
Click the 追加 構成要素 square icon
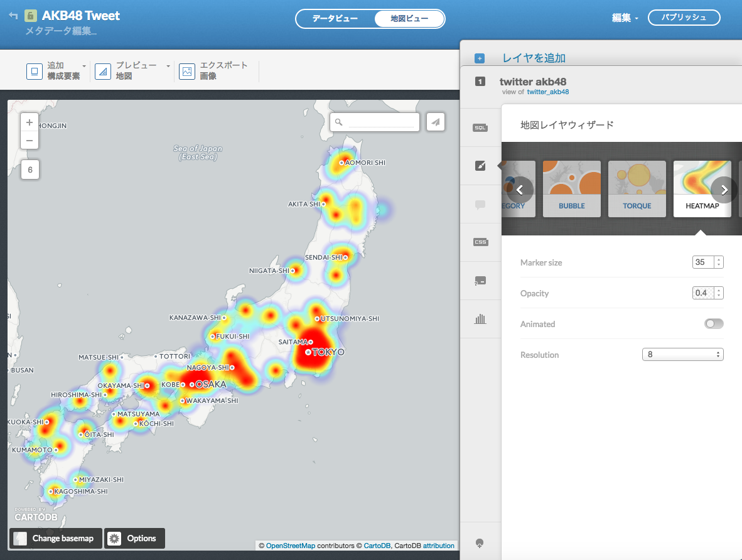(34, 72)
